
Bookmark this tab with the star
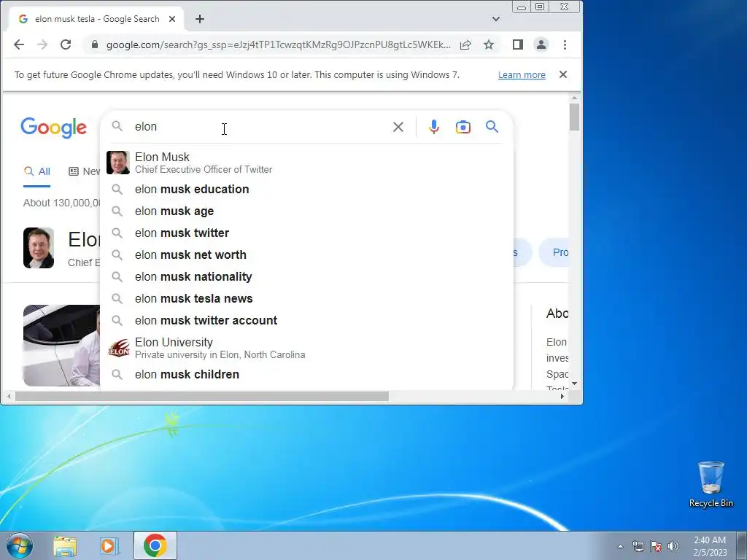point(489,44)
